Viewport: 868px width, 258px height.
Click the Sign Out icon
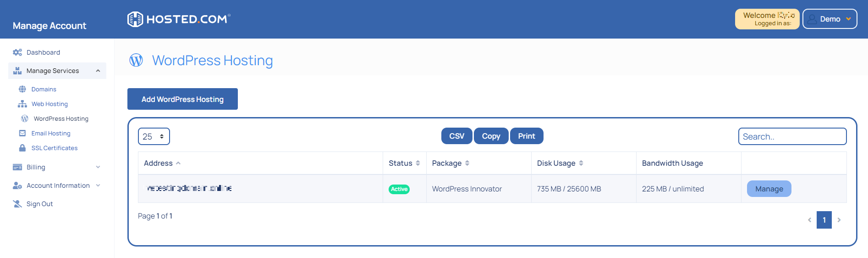(17, 204)
